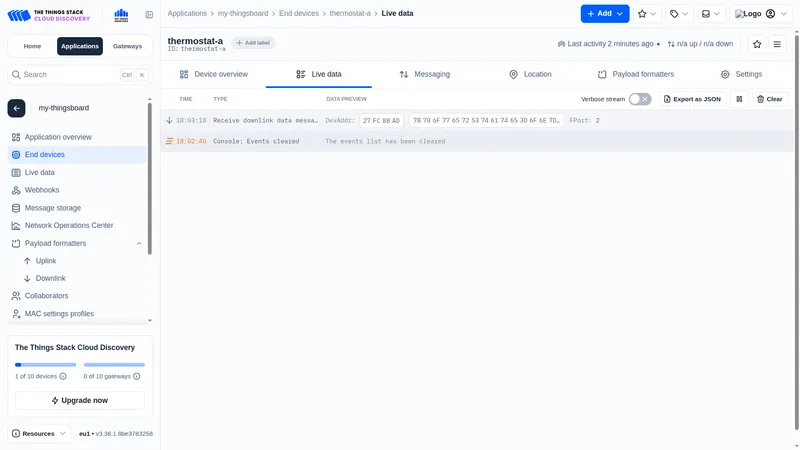Focus the sidebar Search field
This screenshot has height=450, width=800.
tap(80, 74)
